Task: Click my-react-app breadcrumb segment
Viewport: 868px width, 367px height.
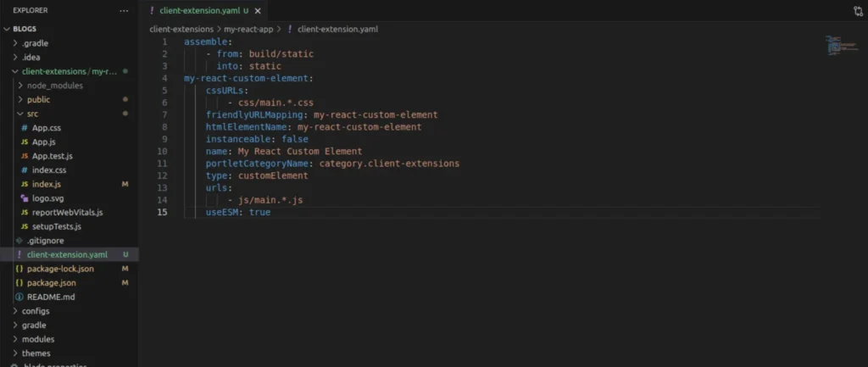Action: point(248,30)
